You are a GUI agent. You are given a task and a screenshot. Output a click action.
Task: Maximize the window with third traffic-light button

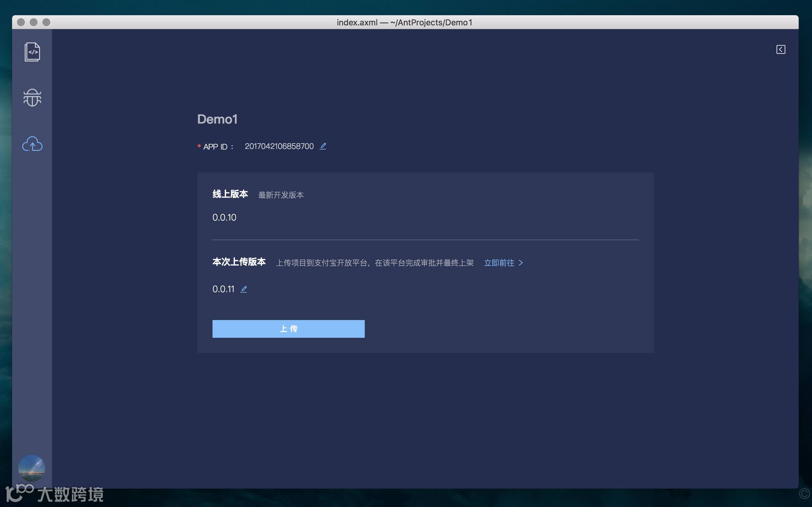[46, 22]
